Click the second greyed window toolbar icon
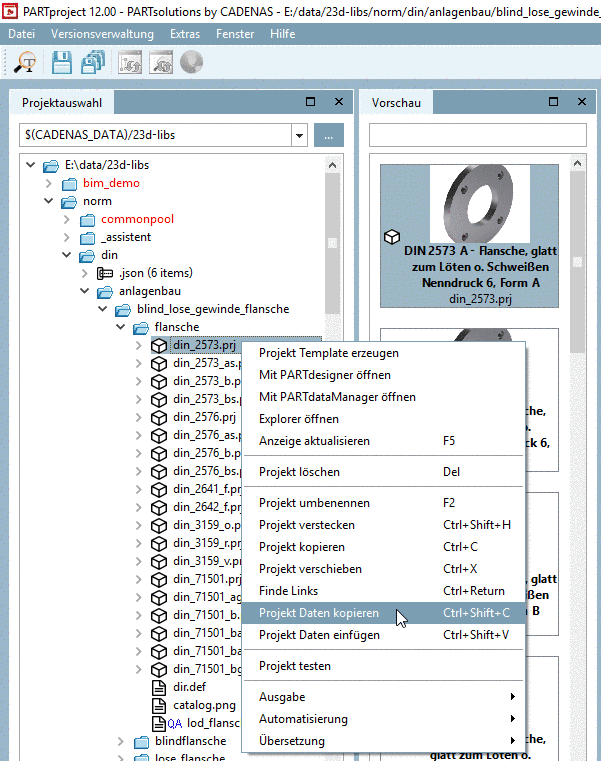Viewport: 601px width, 761px height. 161,63
